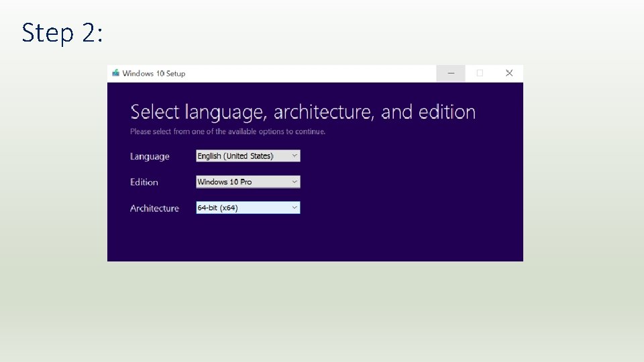
Task: Minimize the Windows 10 Setup window
Action: [x=451, y=74]
